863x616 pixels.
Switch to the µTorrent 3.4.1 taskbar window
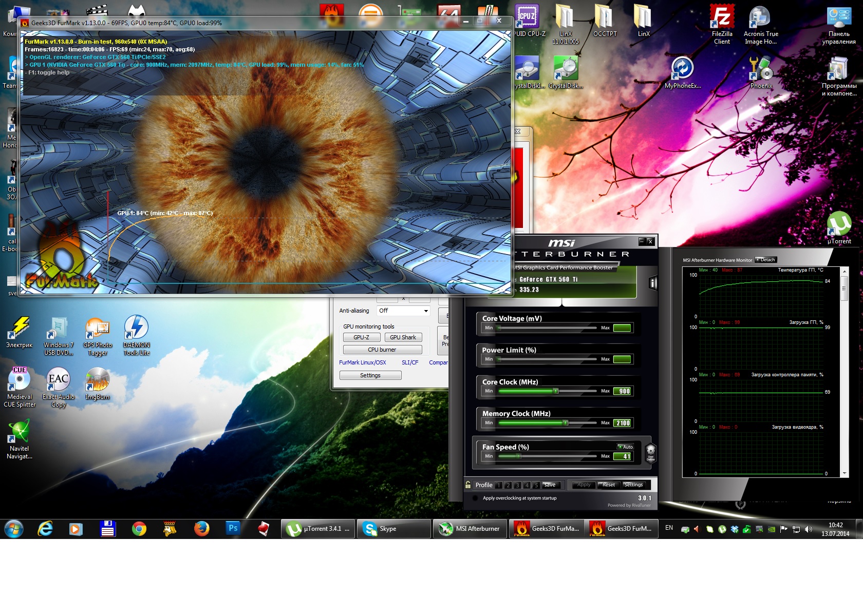click(318, 529)
